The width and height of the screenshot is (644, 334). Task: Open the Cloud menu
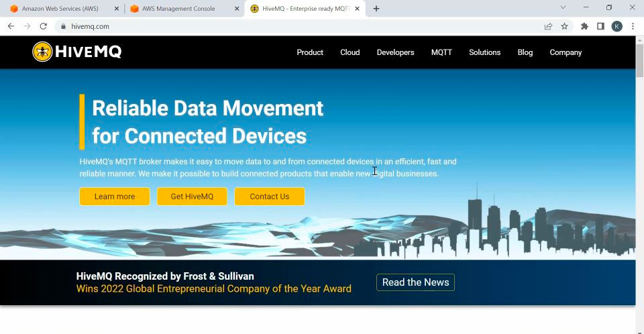click(350, 52)
